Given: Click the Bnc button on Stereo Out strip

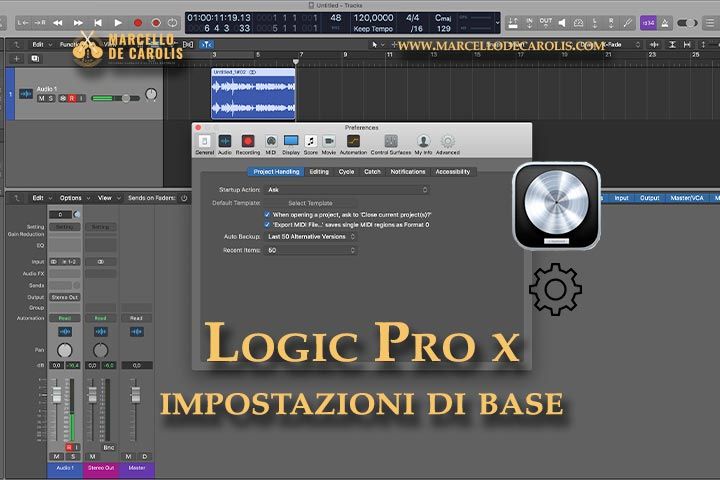Looking at the screenshot, I should coord(108,447).
